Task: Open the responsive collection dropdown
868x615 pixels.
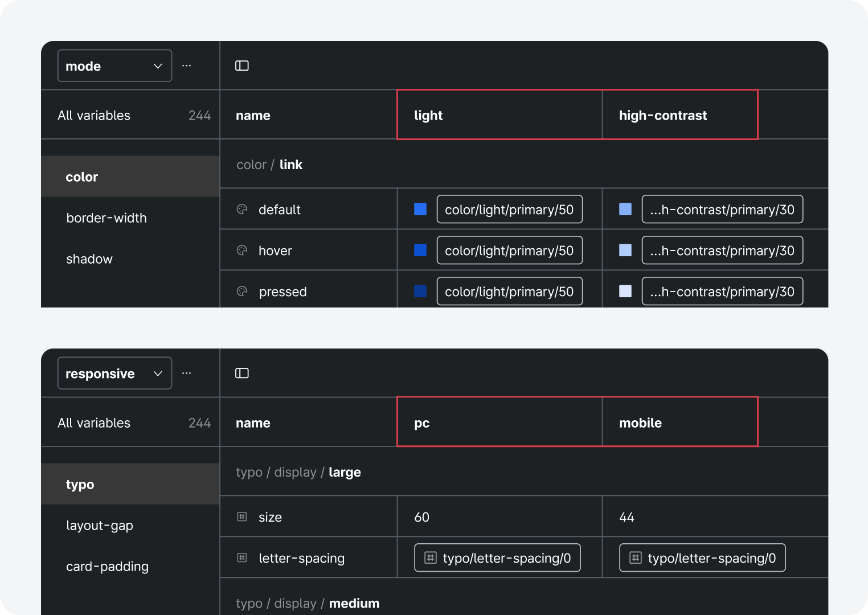Action: [x=114, y=373]
